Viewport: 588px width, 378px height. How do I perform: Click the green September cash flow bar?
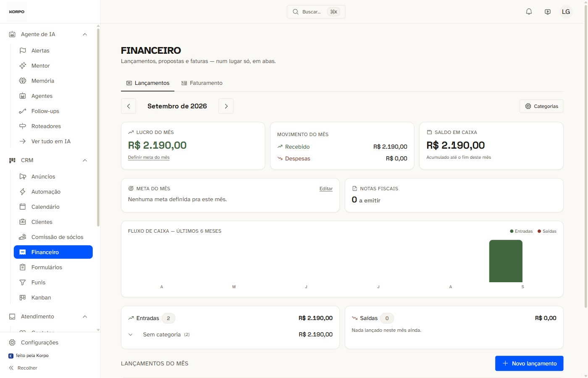point(506,261)
